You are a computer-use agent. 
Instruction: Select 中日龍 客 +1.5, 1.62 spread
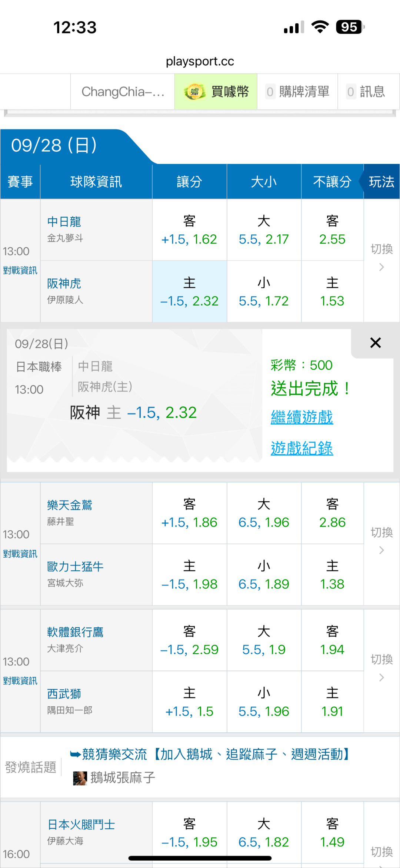[189, 230]
